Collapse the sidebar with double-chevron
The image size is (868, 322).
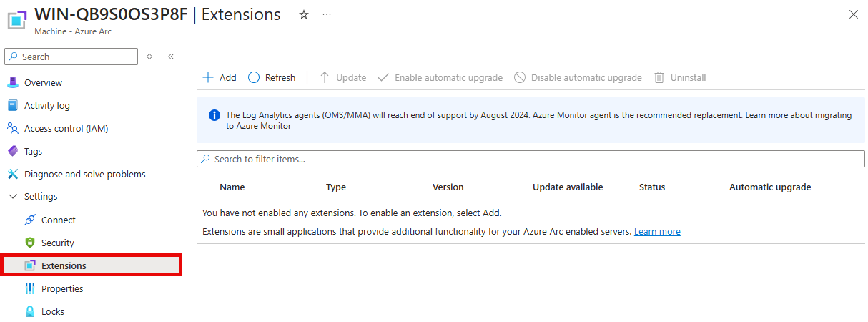click(x=171, y=57)
